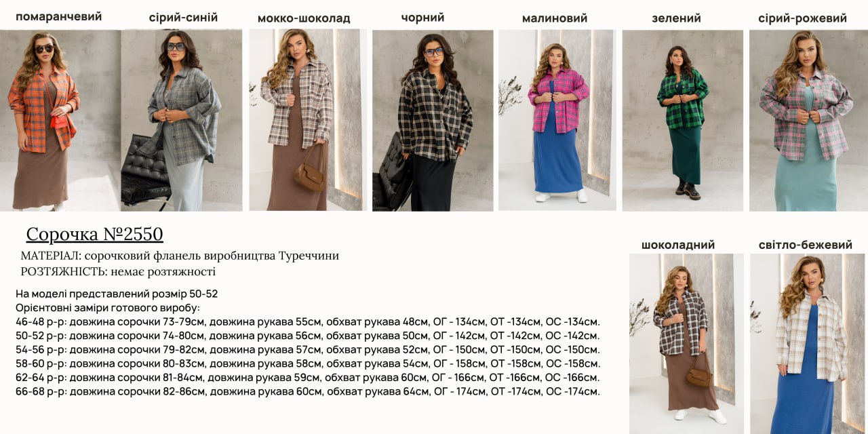Open the мокко-шоколад shirt photo

[308, 120]
